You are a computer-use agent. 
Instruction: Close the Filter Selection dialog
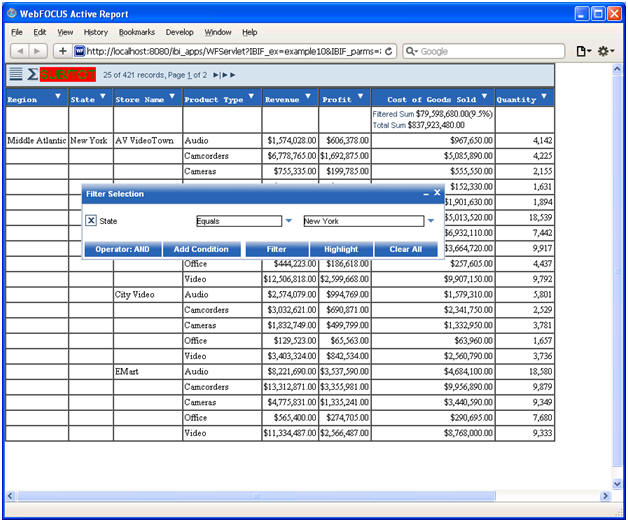click(437, 193)
